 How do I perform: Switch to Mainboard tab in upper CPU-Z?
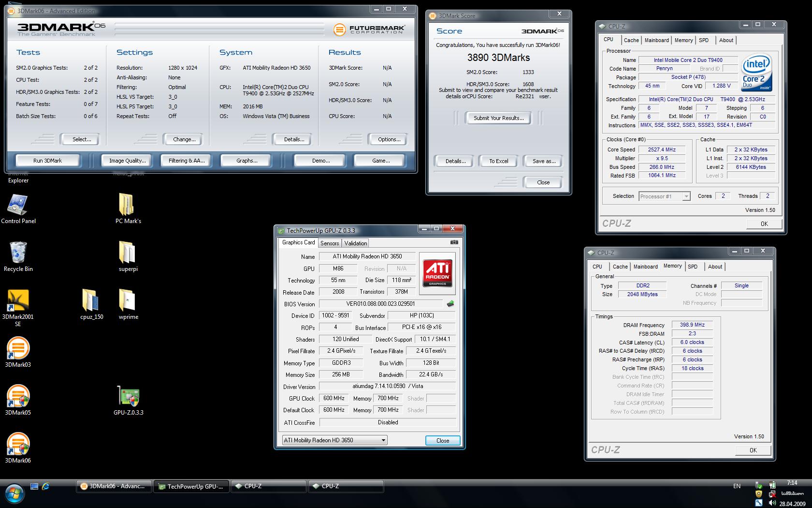[656, 40]
